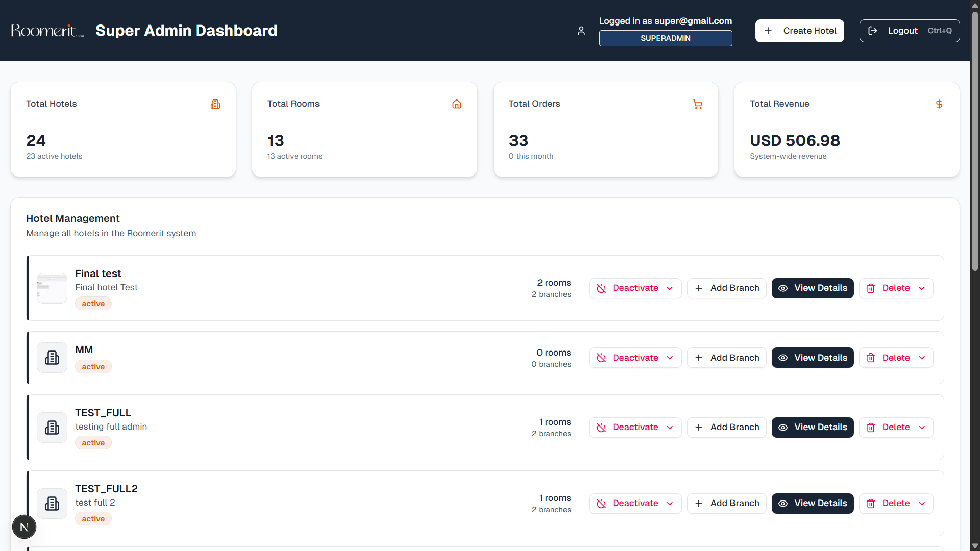This screenshot has width=980, height=551.
Task: View details of MM hotel
Action: pos(812,358)
